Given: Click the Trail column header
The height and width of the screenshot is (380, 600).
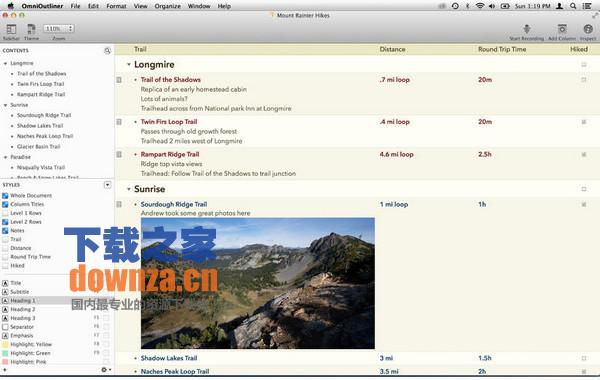Looking at the screenshot, I should point(140,49).
